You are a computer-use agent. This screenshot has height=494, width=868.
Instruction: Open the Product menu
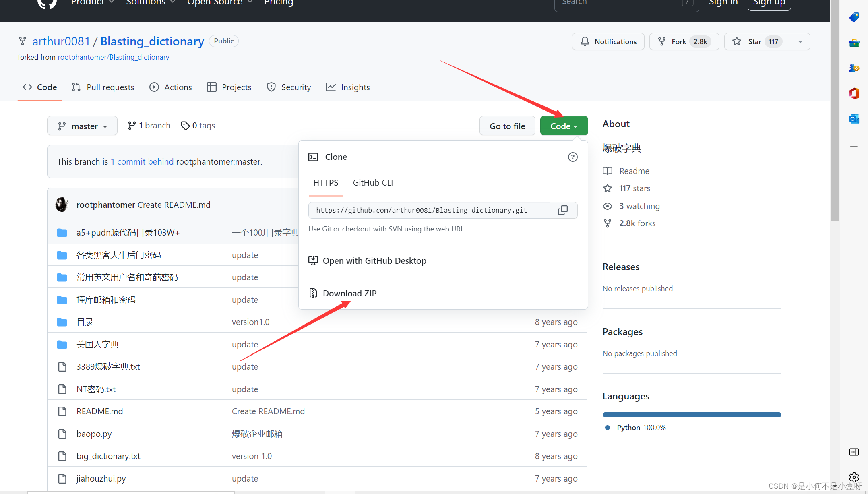93,2
